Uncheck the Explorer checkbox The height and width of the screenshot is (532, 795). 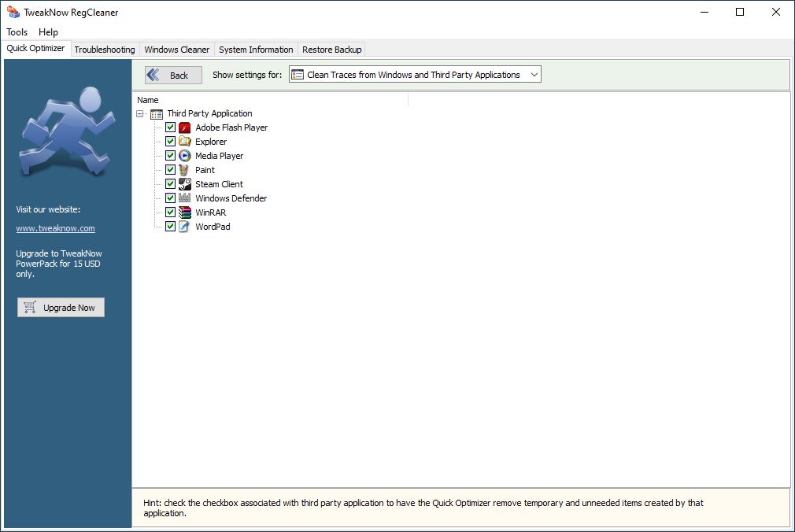pyautogui.click(x=170, y=142)
